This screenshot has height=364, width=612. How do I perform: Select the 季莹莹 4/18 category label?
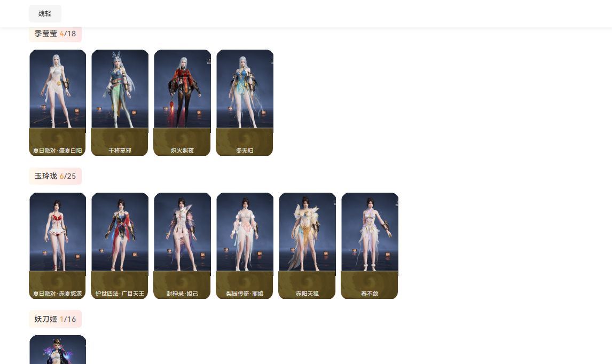55,34
